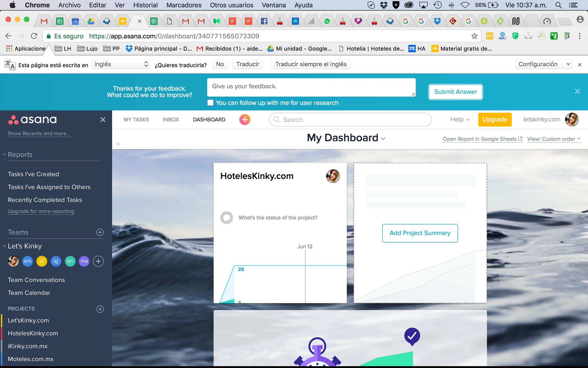Click the Submit Answer button

click(x=455, y=92)
